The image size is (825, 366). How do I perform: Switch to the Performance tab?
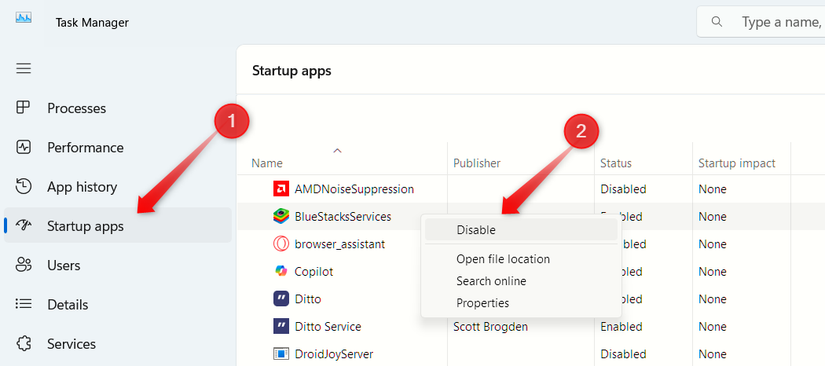click(117, 147)
